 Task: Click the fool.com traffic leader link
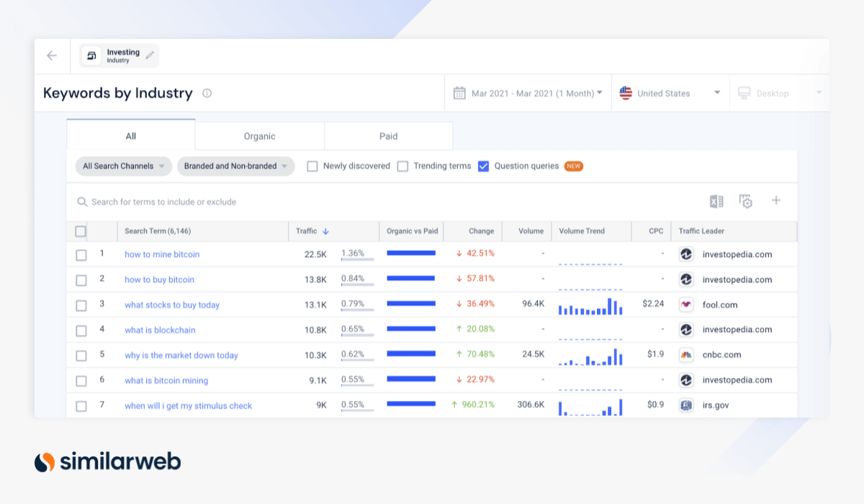[720, 305]
